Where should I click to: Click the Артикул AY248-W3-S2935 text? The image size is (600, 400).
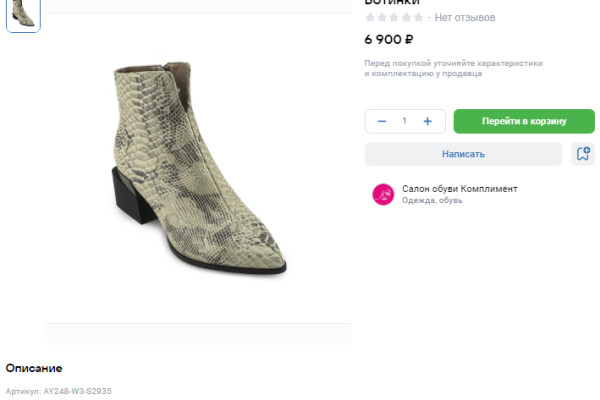(x=58, y=391)
